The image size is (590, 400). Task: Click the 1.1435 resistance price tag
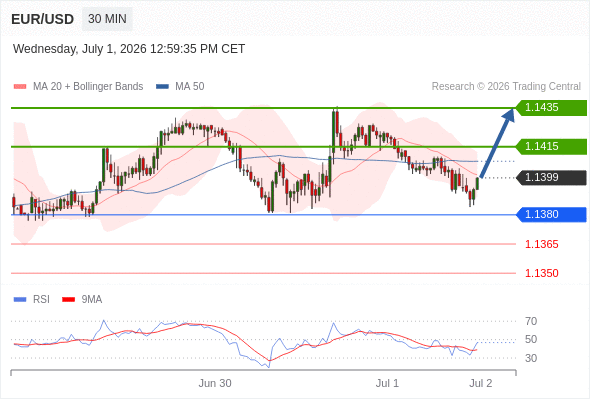coord(551,108)
